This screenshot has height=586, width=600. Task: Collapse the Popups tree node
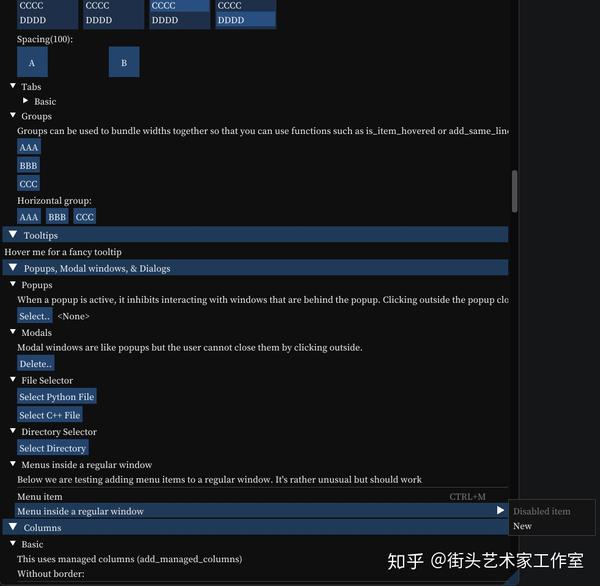[13, 284]
